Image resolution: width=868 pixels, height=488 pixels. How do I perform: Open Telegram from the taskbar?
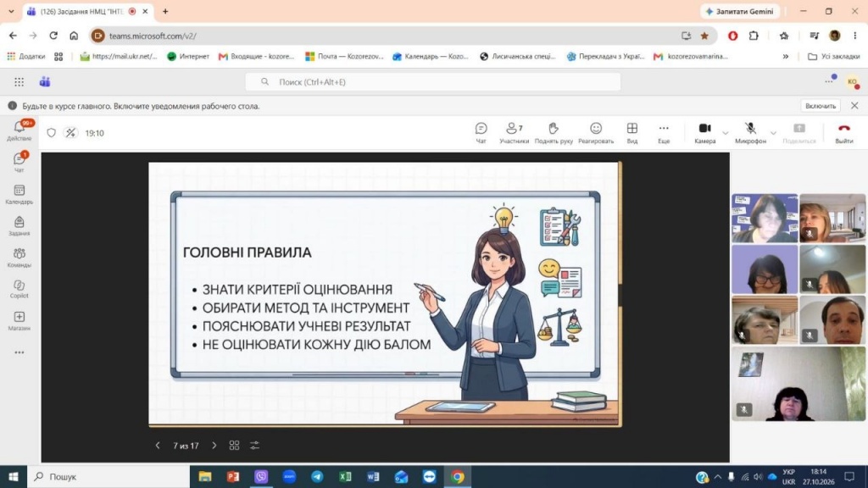click(317, 476)
